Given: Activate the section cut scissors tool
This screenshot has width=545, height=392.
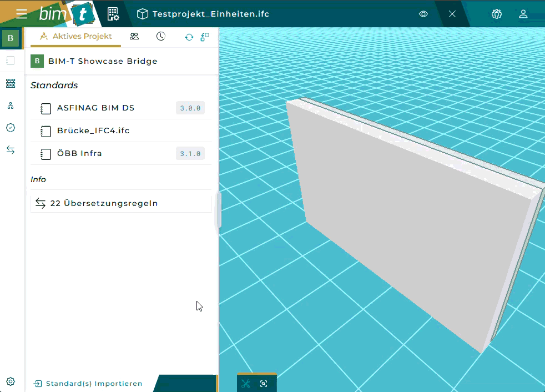Looking at the screenshot, I should [x=246, y=384].
